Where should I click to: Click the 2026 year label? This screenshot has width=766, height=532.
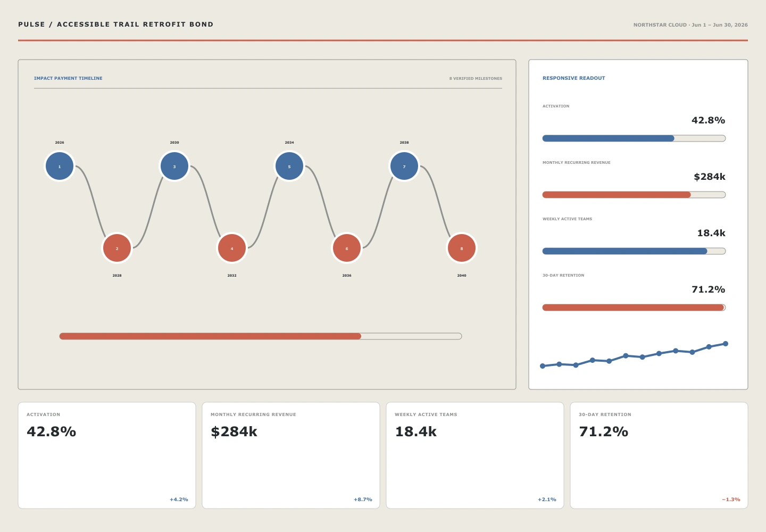click(60, 143)
